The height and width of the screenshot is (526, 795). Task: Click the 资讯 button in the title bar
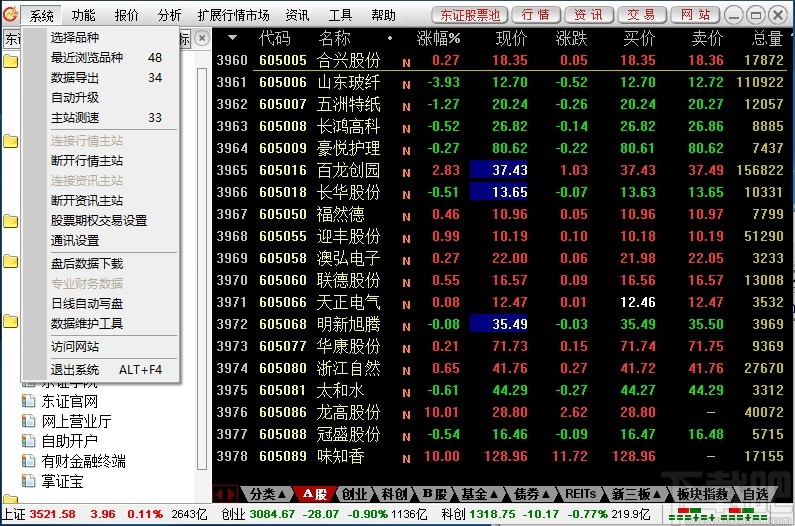tap(588, 15)
